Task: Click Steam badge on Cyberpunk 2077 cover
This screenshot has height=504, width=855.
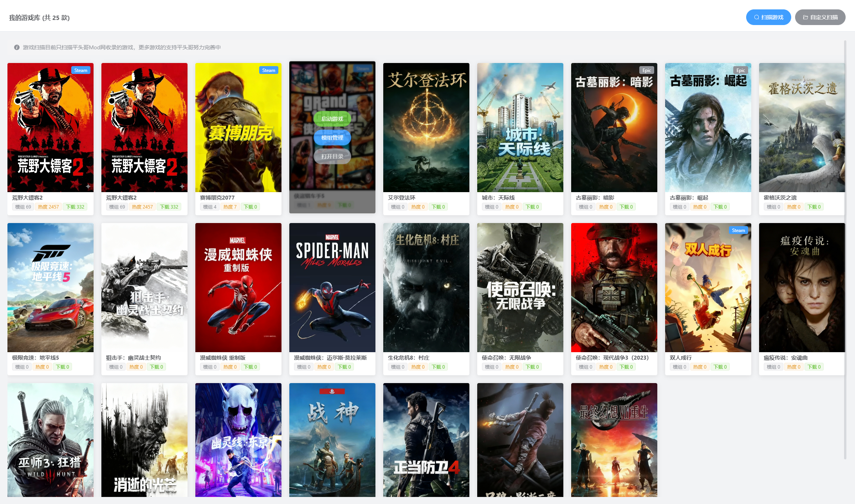Action: point(269,70)
